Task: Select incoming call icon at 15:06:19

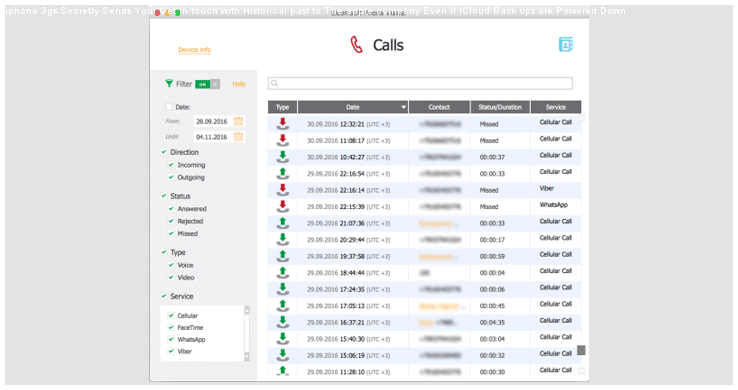Action: click(282, 355)
